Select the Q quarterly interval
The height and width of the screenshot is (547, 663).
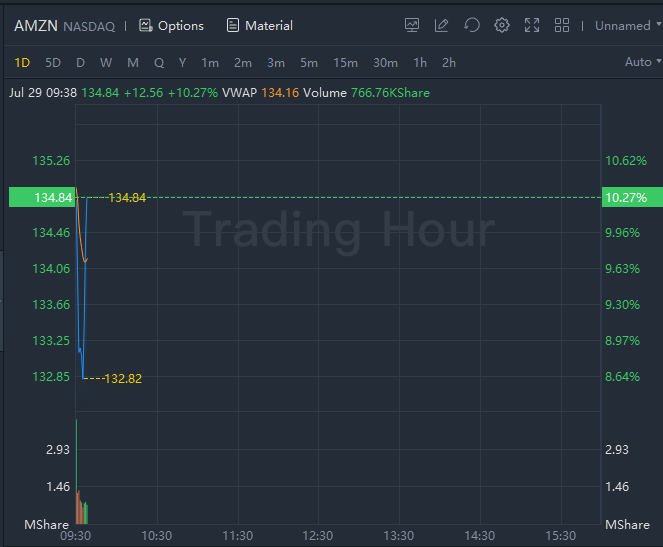[x=159, y=63]
